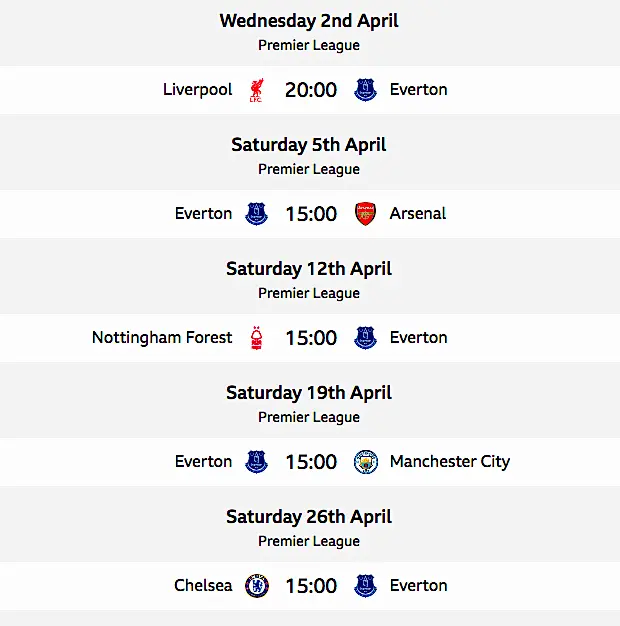Screen dimensions: 620x626
Task: Select the Manchester City team name
Action: pyautogui.click(x=450, y=462)
